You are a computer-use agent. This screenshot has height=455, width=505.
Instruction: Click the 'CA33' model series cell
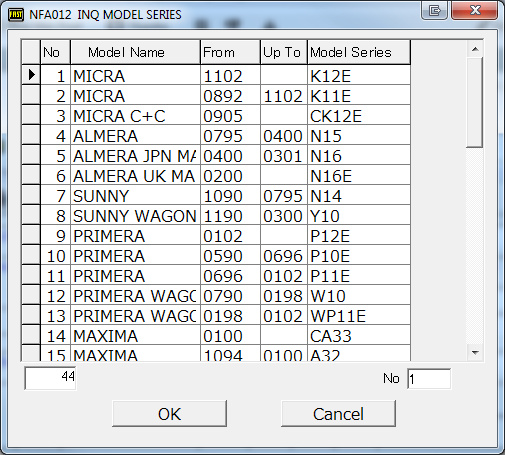(359, 335)
